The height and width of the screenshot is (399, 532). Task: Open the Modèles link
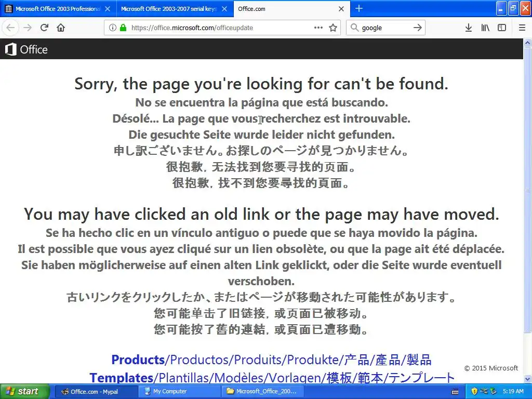click(241, 378)
